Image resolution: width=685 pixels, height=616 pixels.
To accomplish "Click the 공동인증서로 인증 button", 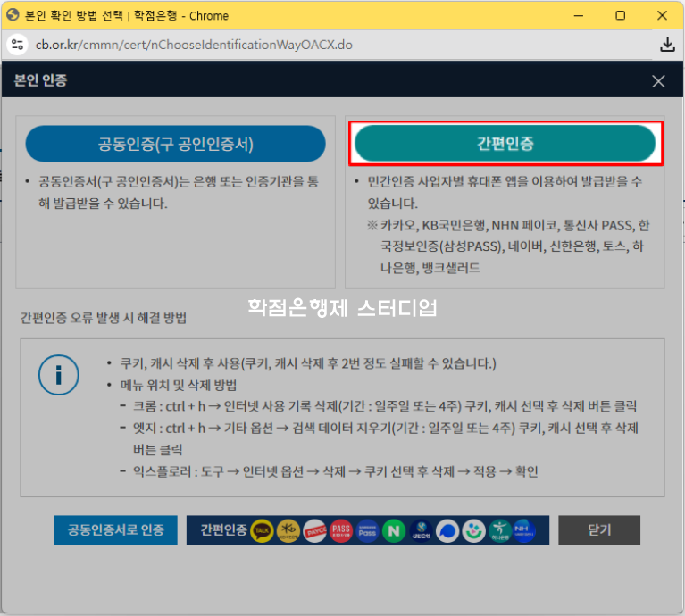I will [x=115, y=530].
